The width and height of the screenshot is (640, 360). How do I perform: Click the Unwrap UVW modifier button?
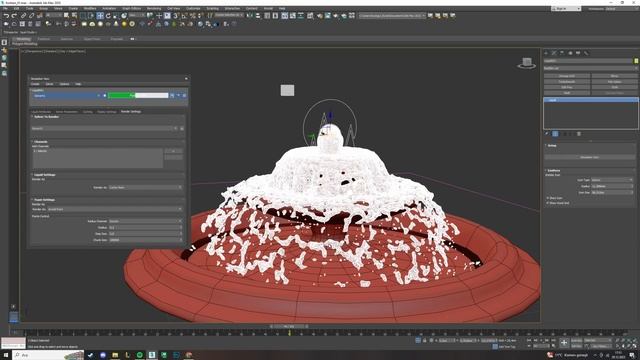(x=567, y=76)
